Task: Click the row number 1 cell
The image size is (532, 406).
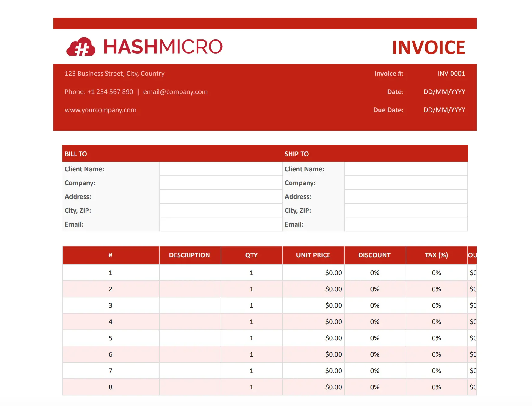Action: 111,273
